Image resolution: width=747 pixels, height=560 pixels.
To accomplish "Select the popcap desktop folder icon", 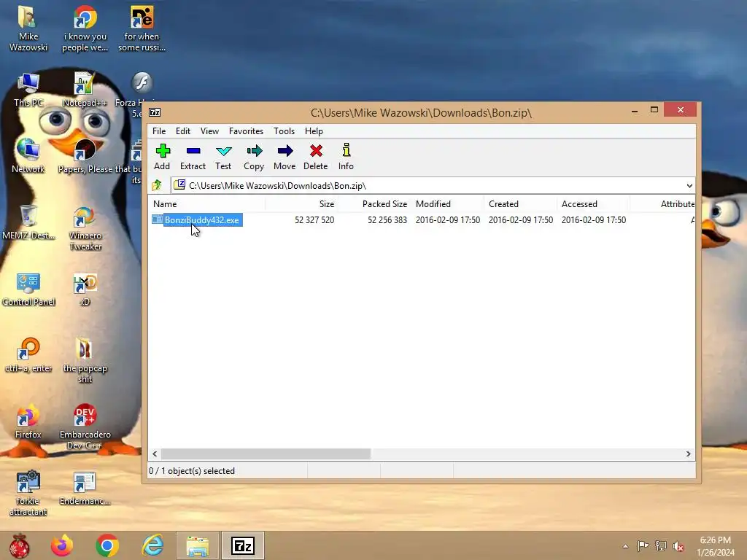I will 85,361.
